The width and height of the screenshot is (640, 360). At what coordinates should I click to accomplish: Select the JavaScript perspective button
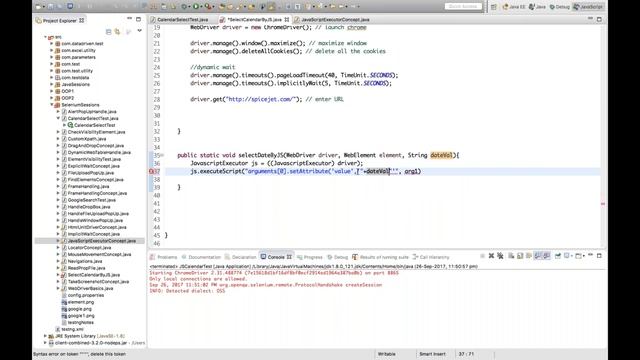click(x=588, y=7)
